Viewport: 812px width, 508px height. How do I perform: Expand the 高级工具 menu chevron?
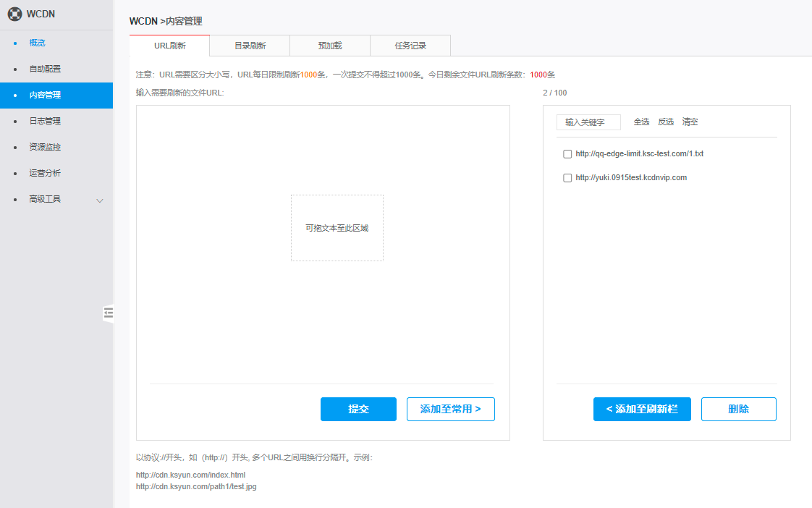[100, 200]
